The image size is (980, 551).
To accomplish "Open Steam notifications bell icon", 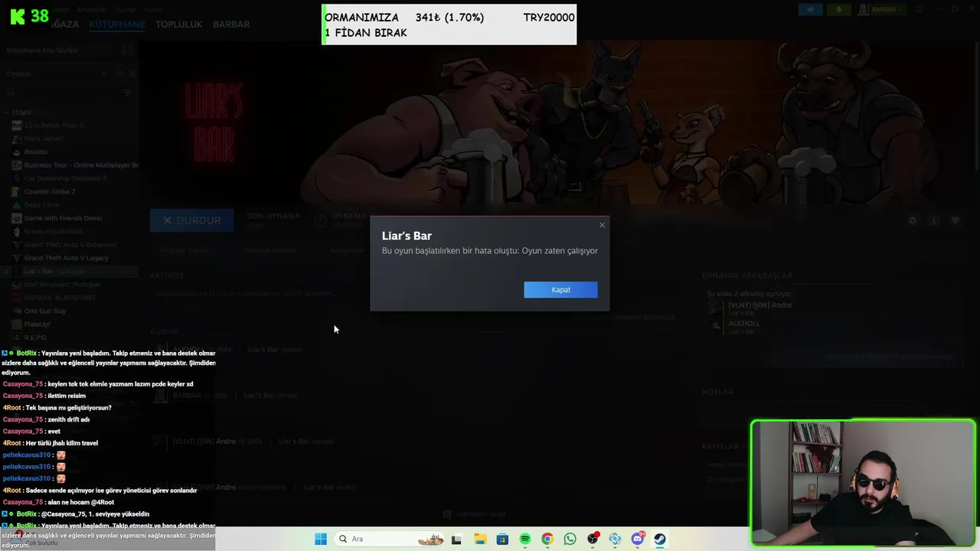I will (x=839, y=9).
